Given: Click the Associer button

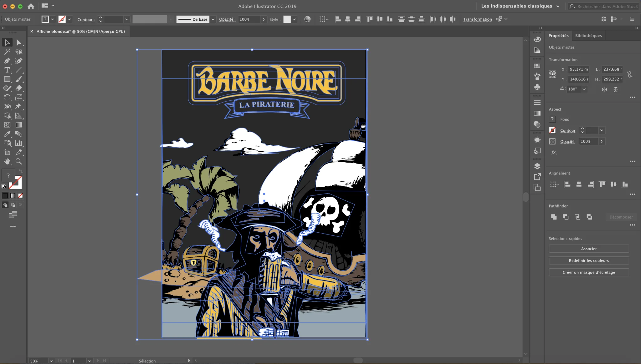Looking at the screenshot, I should pos(589,249).
